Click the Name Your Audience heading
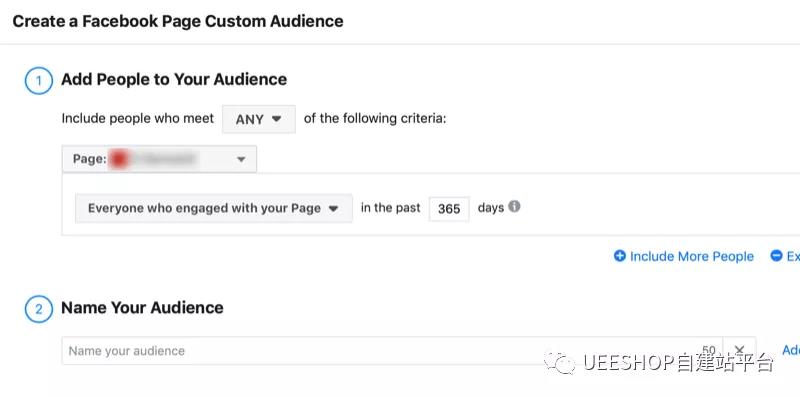800x397 pixels. coord(142,308)
